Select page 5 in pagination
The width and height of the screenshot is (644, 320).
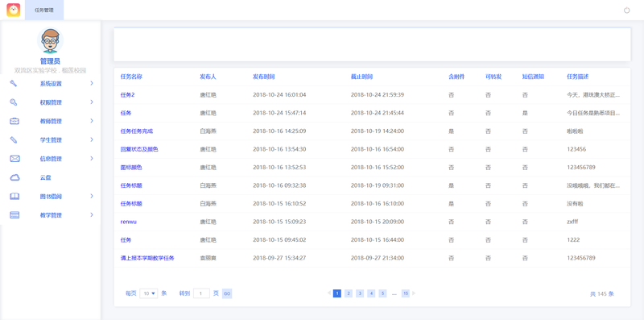pos(383,293)
